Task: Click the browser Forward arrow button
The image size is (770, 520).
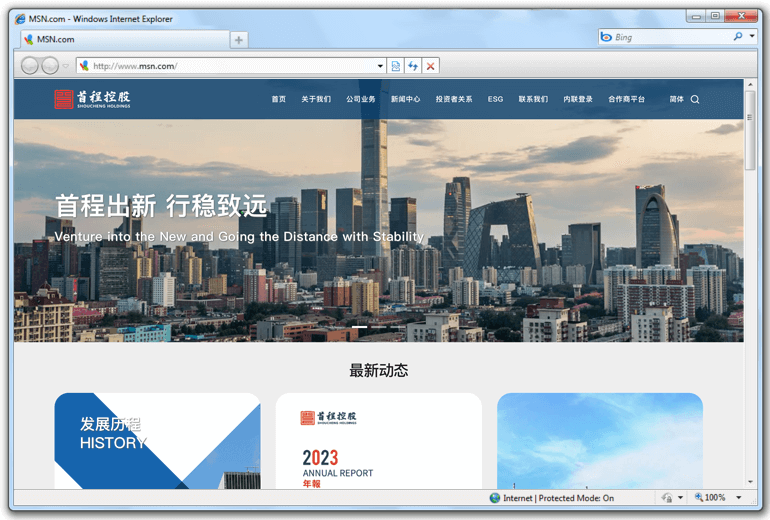Action: (50, 65)
